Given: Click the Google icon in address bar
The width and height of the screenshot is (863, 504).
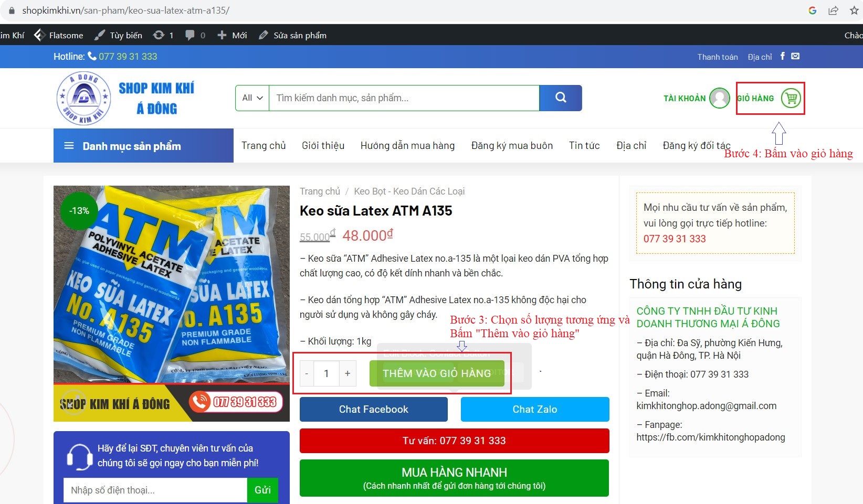Looking at the screenshot, I should 812,10.
